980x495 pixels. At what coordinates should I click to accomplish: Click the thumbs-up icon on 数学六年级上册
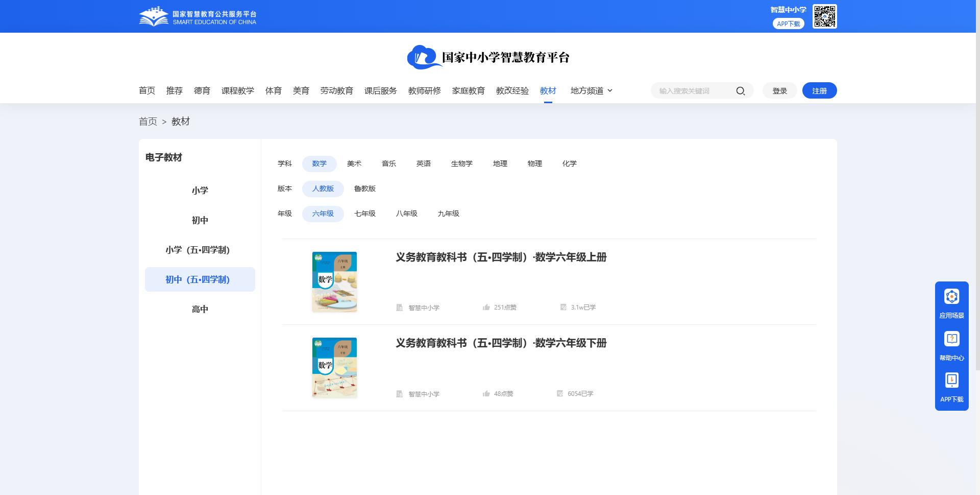485,307
